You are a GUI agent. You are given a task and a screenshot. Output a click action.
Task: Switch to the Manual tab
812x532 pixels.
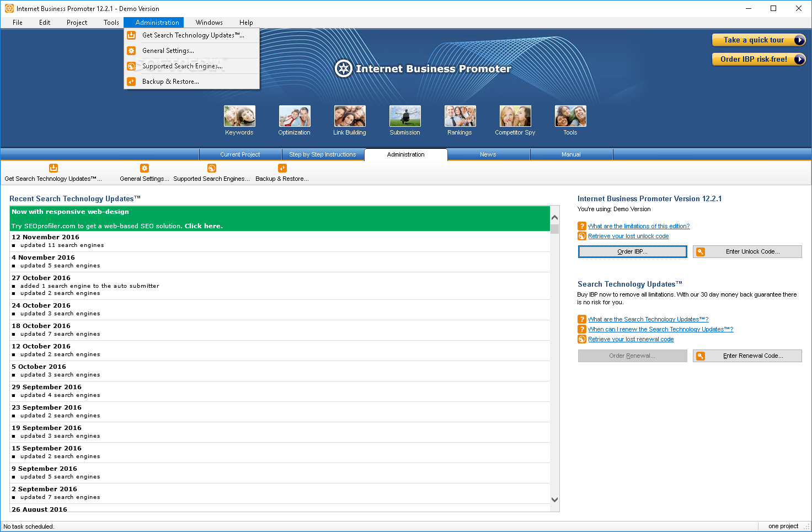pos(571,154)
